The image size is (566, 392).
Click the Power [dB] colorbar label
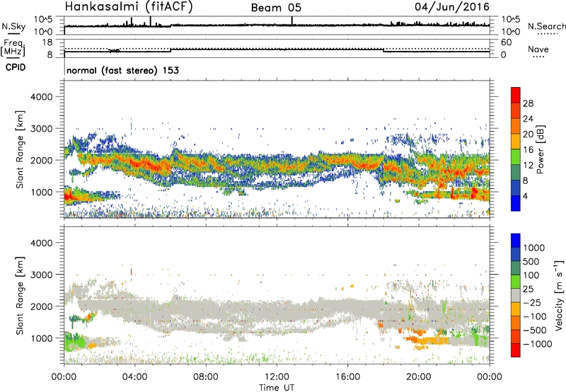pos(540,149)
